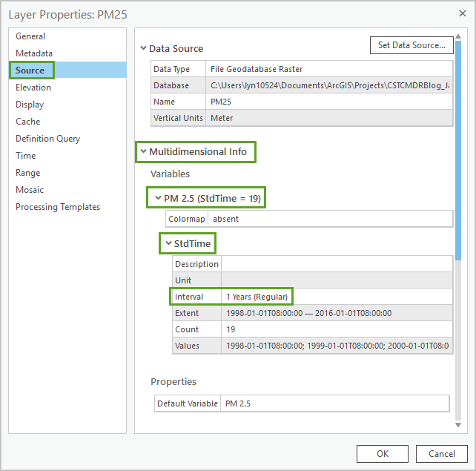Open the Definition Query tab
The image size is (476, 471).
(48, 139)
